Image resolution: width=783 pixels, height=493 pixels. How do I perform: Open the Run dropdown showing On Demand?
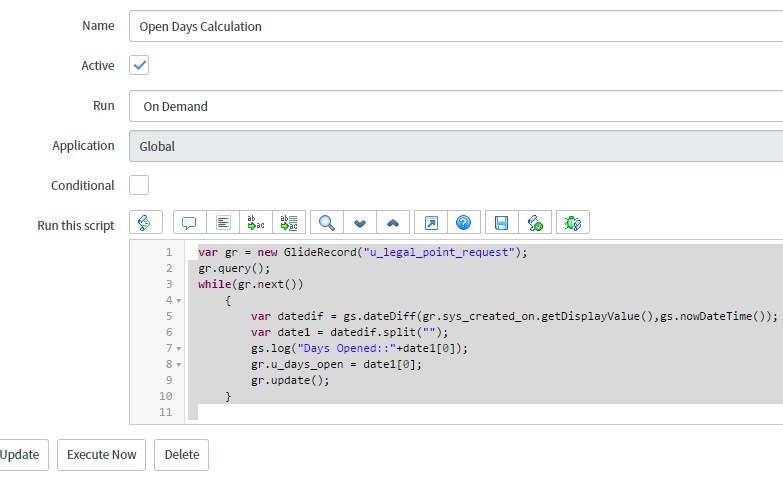pos(456,106)
